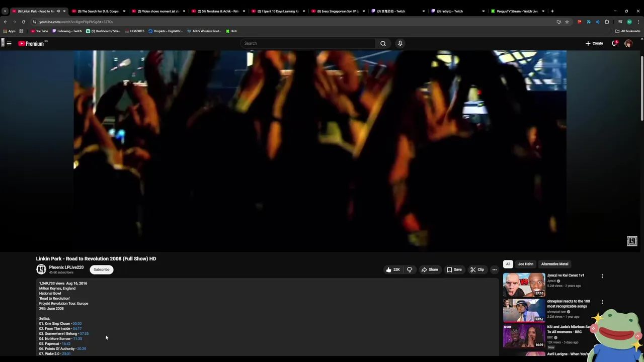Switch to Video shows moment jet tab
The width and height of the screenshot is (644, 362).
coord(158,11)
